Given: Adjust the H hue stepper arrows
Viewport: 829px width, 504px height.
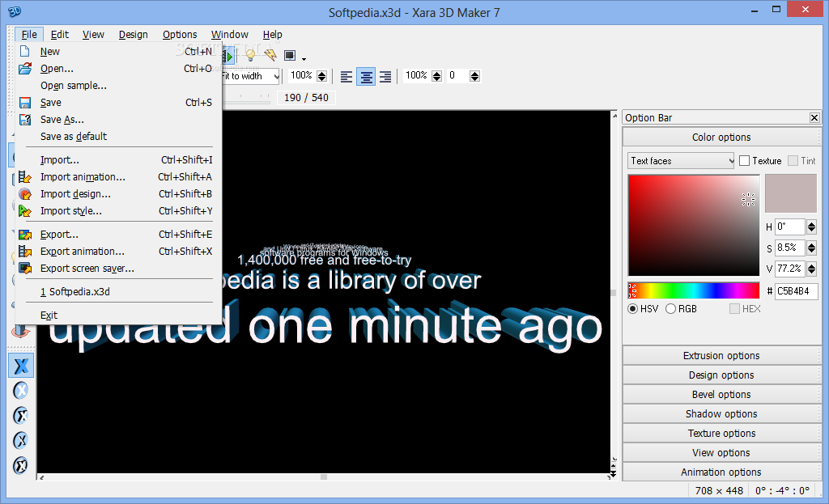Looking at the screenshot, I should click(x=811, y=227).
